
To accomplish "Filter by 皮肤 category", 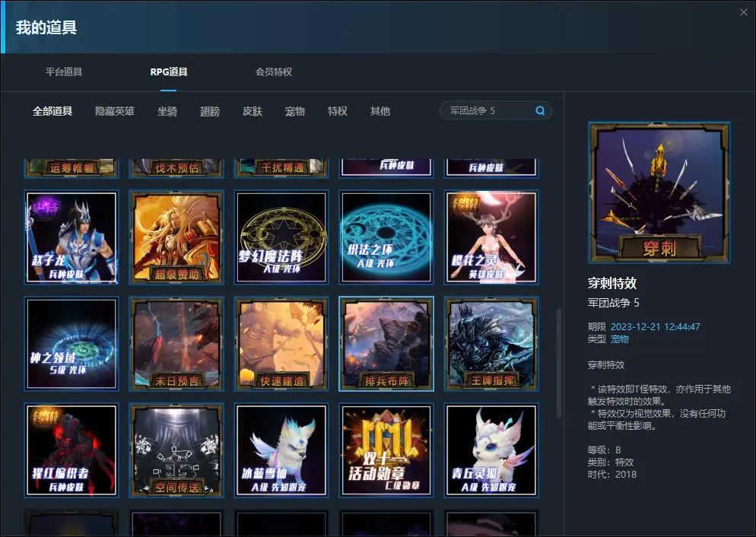I will click(253, 111).
